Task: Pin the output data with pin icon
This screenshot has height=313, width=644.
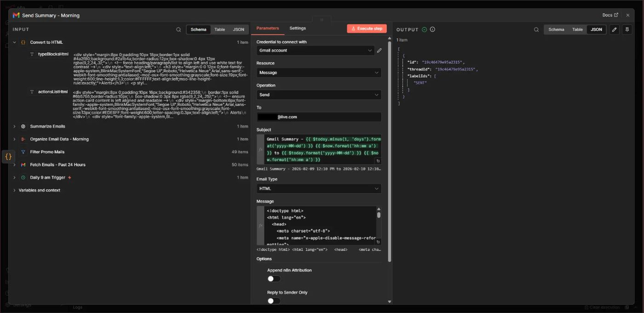Action: point(627,29)
